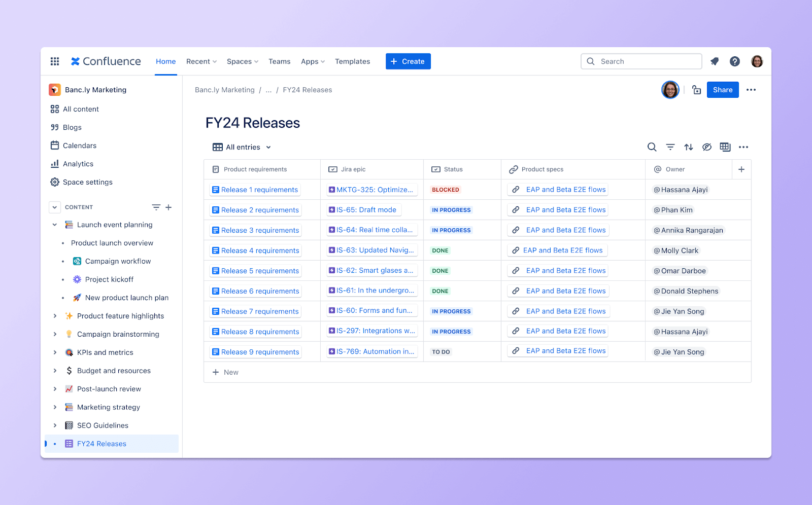The width and height of the screenshot is (812, 505).
Task: Open the Templates menu item
Action: pos(352,61)
